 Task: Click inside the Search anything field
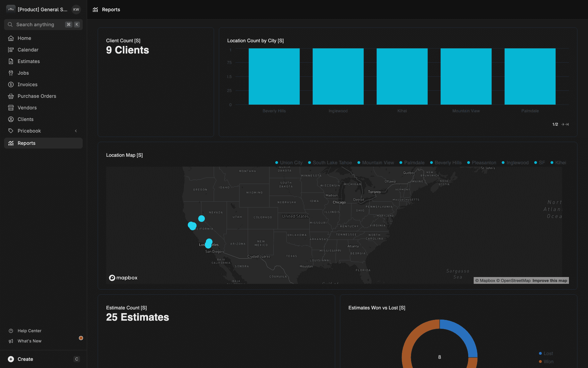tap(36, 25)
